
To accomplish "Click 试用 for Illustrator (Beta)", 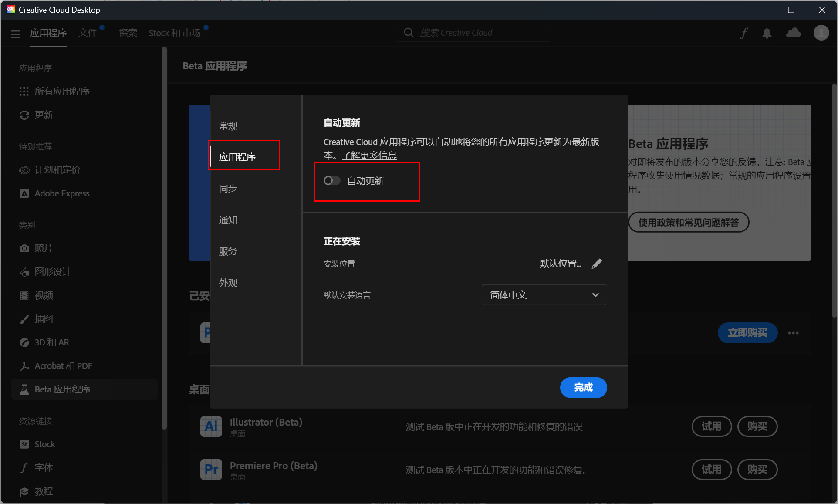I will pos(712,426).
